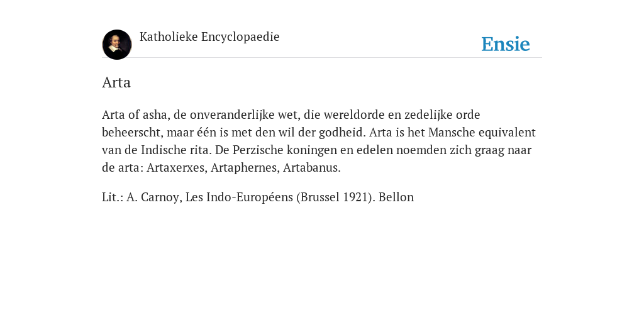Click the phrase Indische rita
Screen dimensions: 644x322
175,150
